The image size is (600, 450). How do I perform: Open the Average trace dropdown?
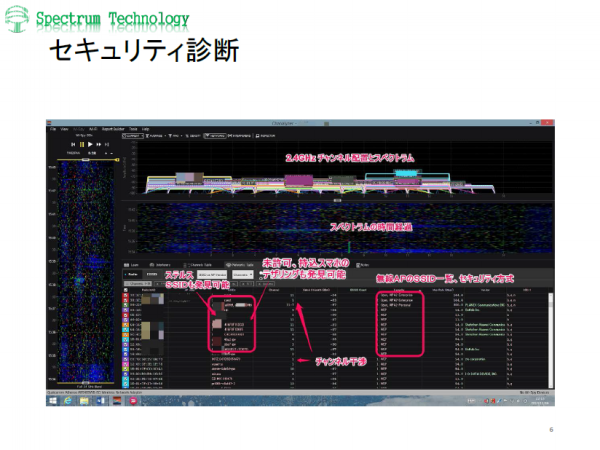coord(155,136)
